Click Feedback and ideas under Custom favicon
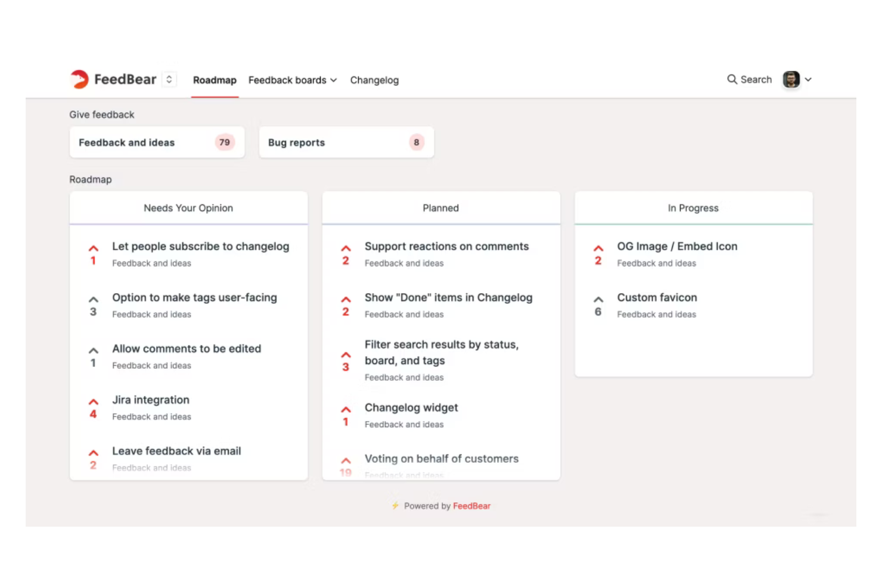The image size is (882, 588). click(656, 314)
